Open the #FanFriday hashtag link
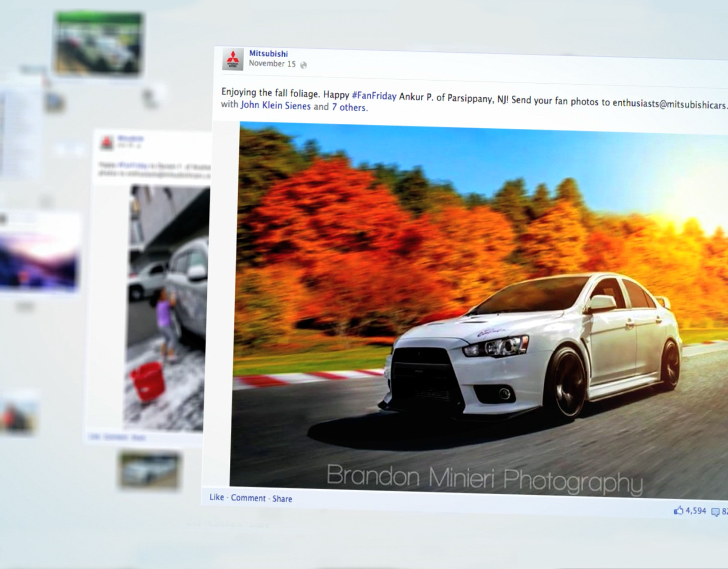 pos(374,95)
